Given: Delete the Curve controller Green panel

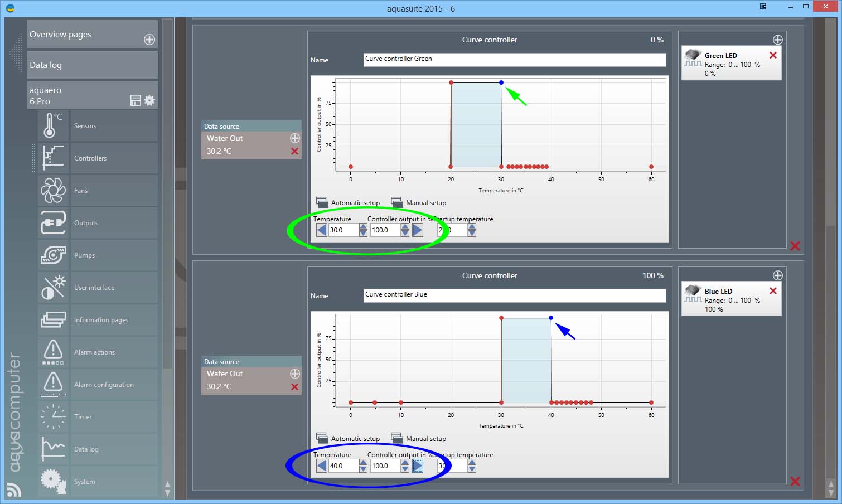Looking at the screenshot, I should click(x=795, y=246).
